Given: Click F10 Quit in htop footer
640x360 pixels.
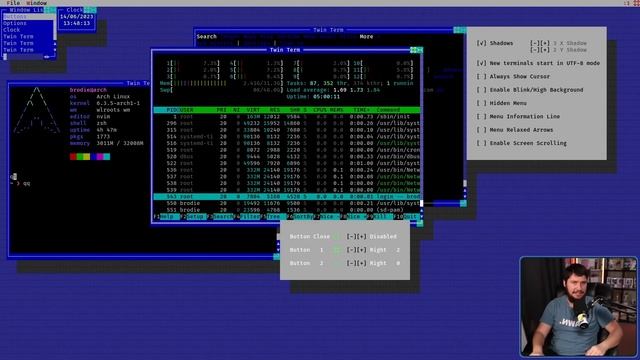Looking at the screenshot, I should coord(407,217).
